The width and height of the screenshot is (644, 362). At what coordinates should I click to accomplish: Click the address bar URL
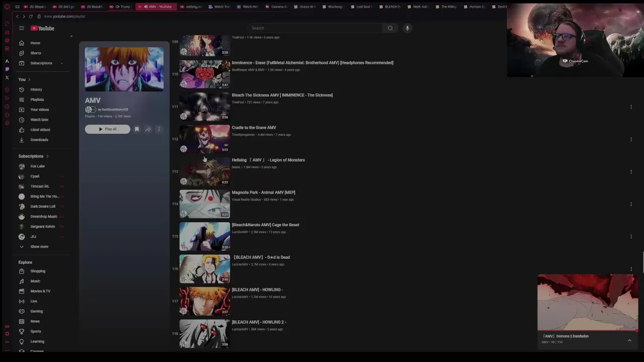click(64, 16)
